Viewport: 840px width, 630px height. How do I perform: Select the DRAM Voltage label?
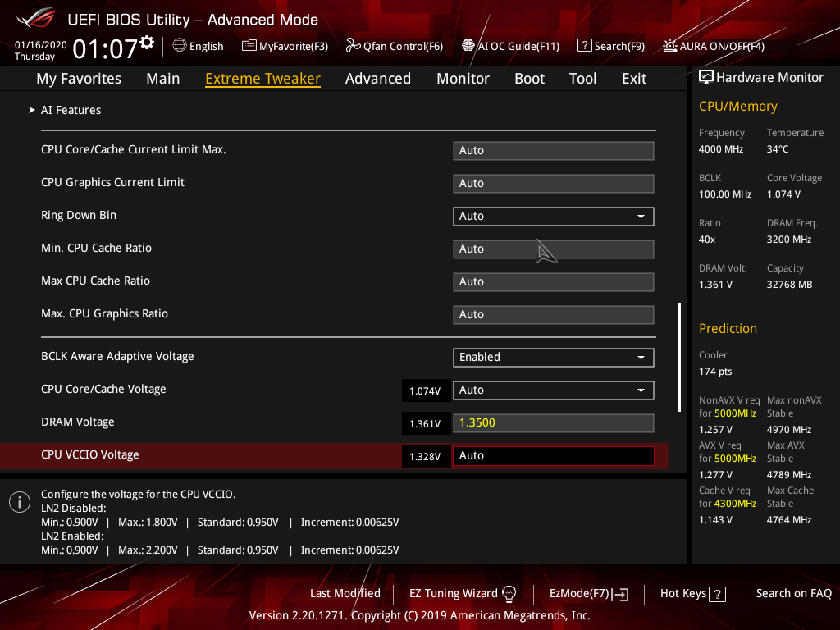(x=78, y=422)
